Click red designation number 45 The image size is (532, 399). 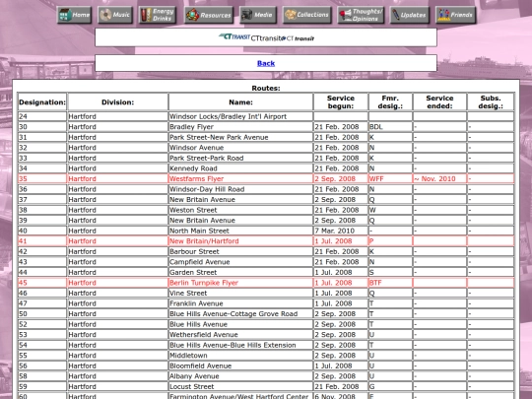coord(23,283)
